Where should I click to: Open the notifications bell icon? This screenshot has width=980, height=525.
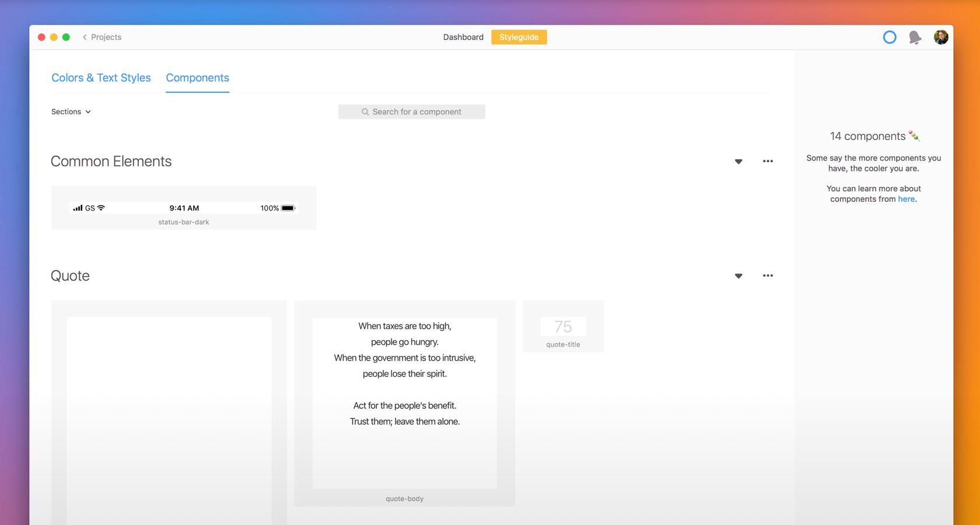[915, 37]
